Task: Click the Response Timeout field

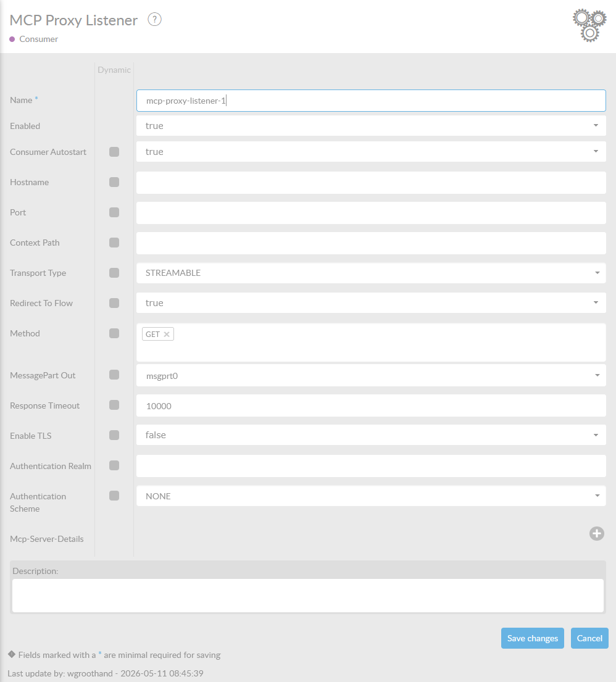Action: 371,406
